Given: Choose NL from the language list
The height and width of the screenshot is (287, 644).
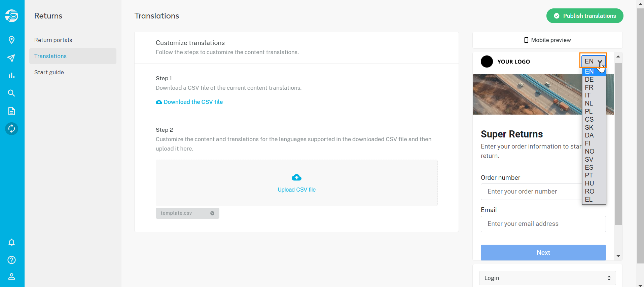Looking at the screenshot, I should 594,104.
